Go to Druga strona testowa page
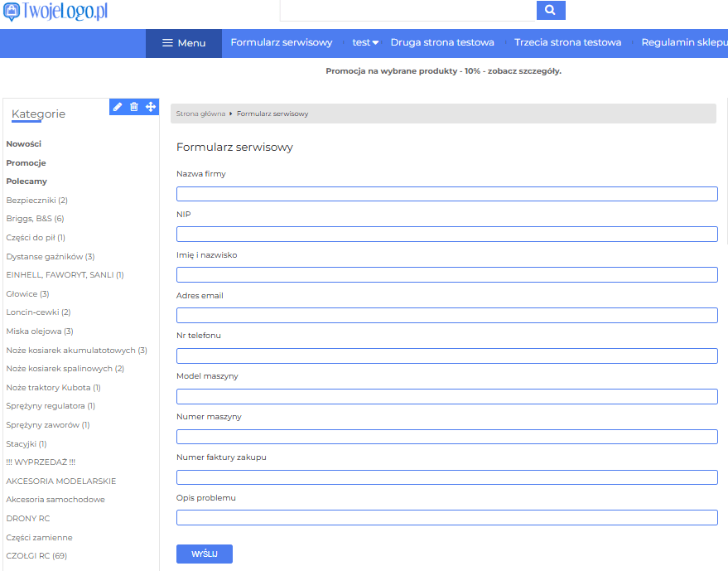Viewport: 728px width, 571px height. [442, 43]
